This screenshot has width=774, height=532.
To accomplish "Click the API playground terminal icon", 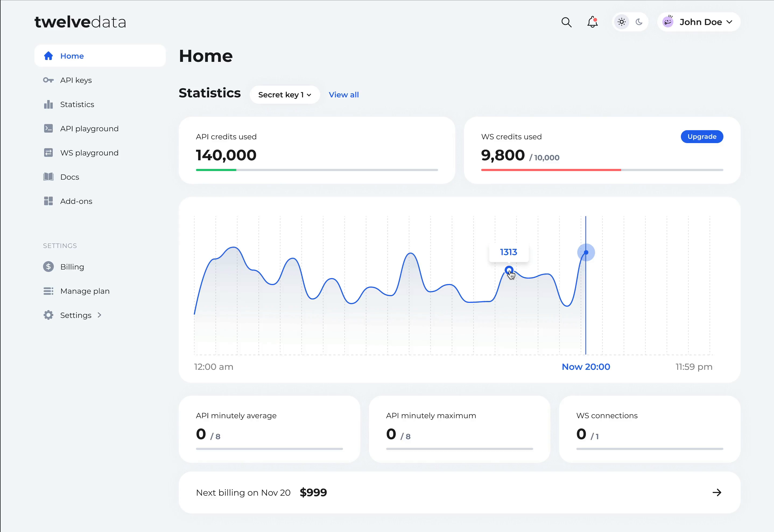I will [x=48, y=129].
